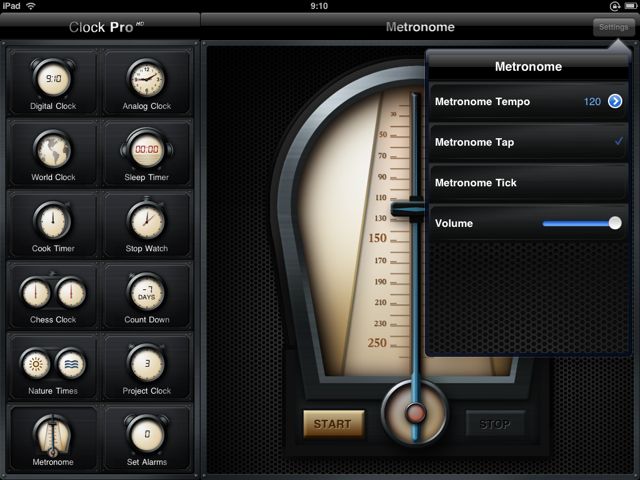This screenshot has width=640, height=480.
Task: Click the Volume slider knob
Action: tap(615, 223)
